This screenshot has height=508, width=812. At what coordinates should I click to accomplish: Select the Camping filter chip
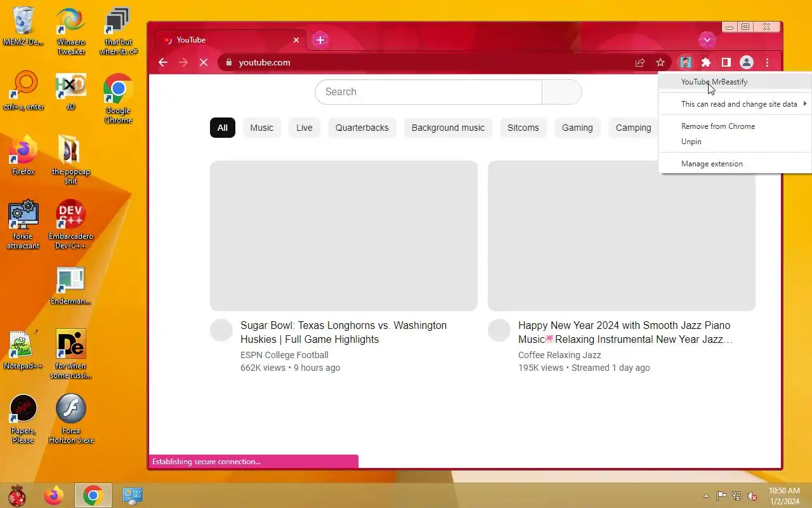pos(634,128)
